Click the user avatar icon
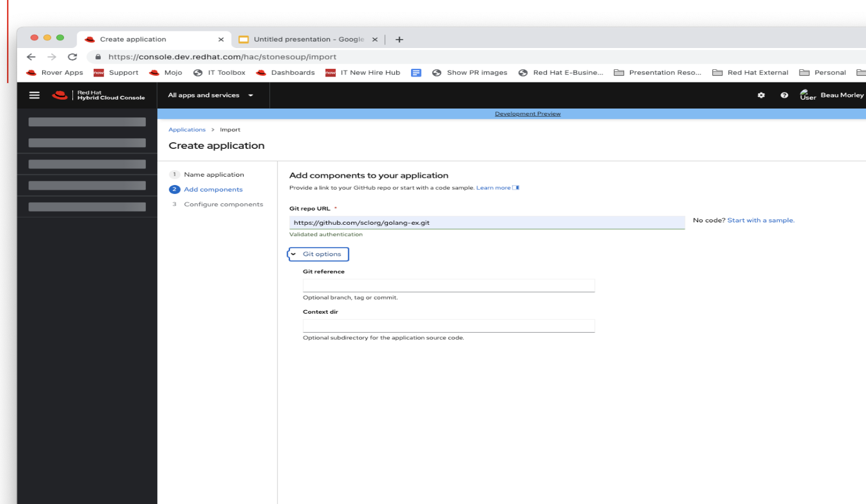The height and width of the screenshot is (504, 866). 807,95
